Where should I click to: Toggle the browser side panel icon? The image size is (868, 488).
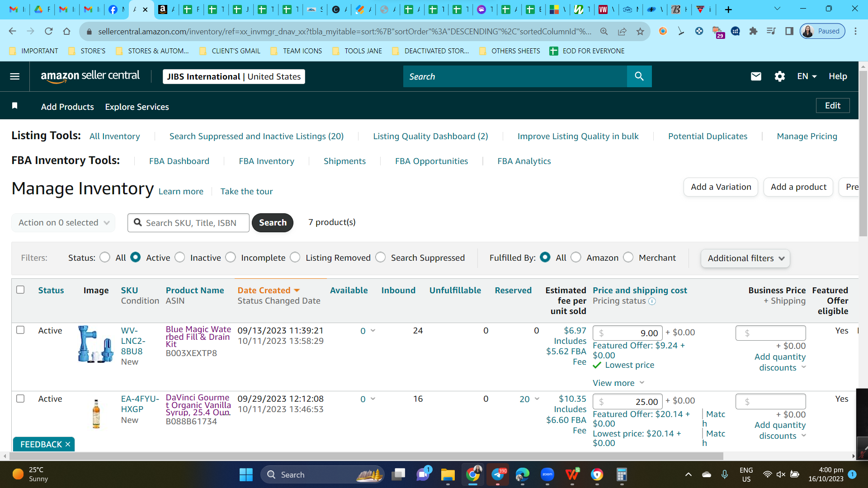pyautogui.click(x=789, y=31)
